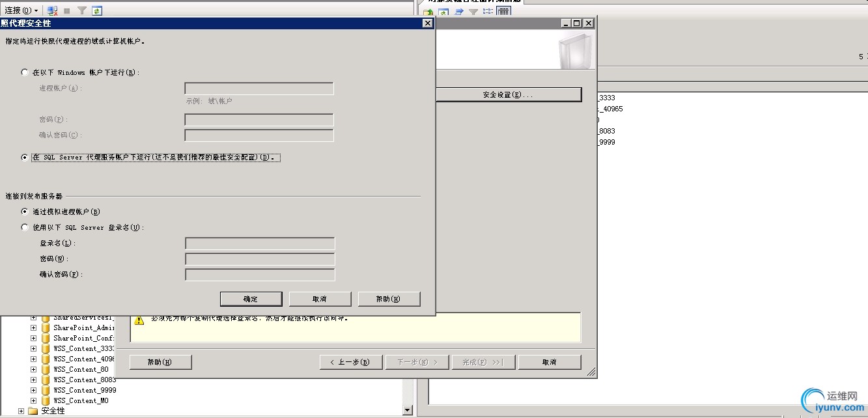Expand the WSS_Content_4096 database node

coord(33,359)
